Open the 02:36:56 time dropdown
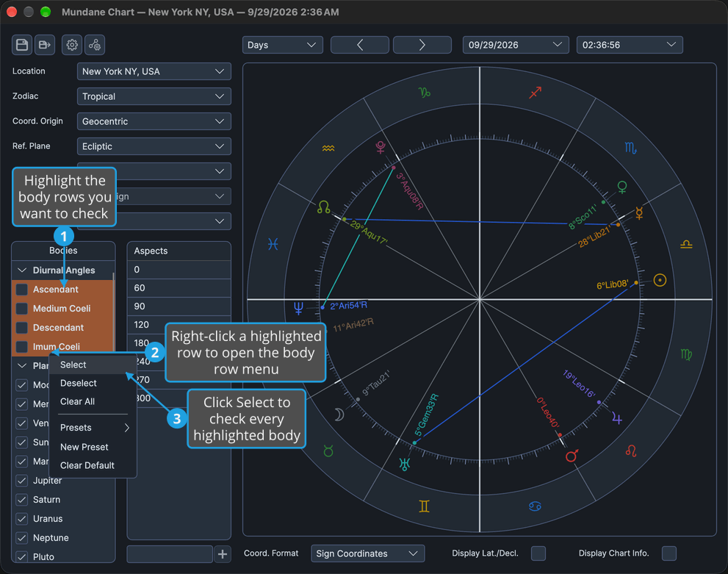The image size is (728, 574). click(630, 45)
